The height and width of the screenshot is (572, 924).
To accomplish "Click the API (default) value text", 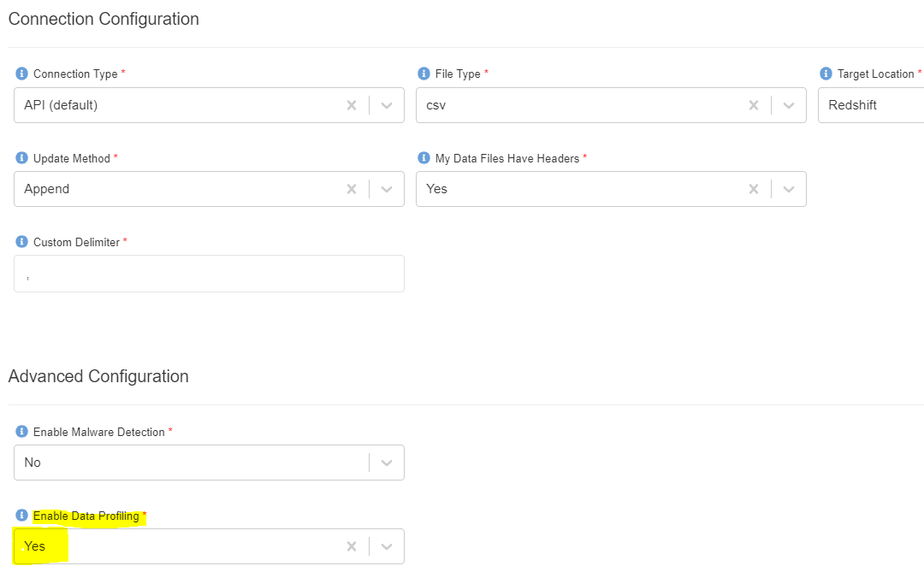I will 61,105.
